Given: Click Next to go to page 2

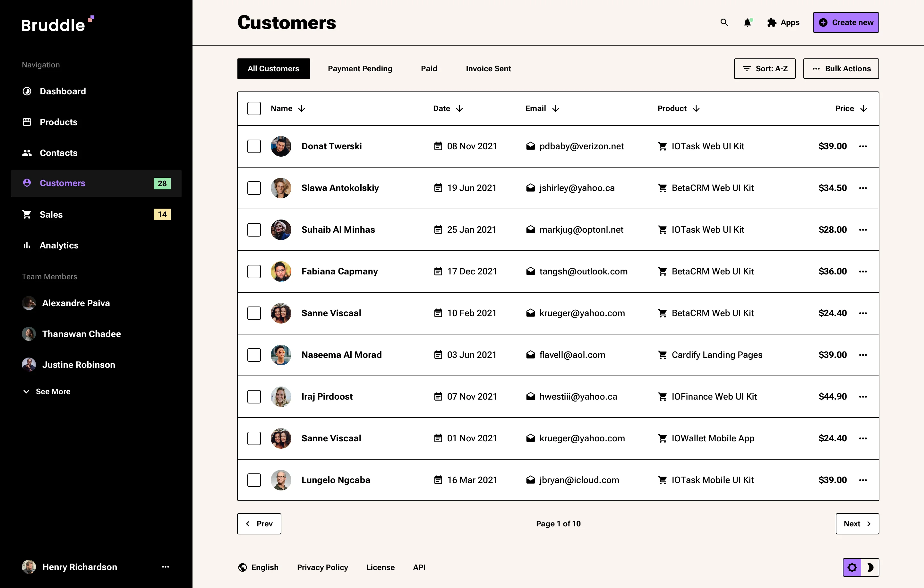Looking at the screenshot, I should [x=857, y=523].
